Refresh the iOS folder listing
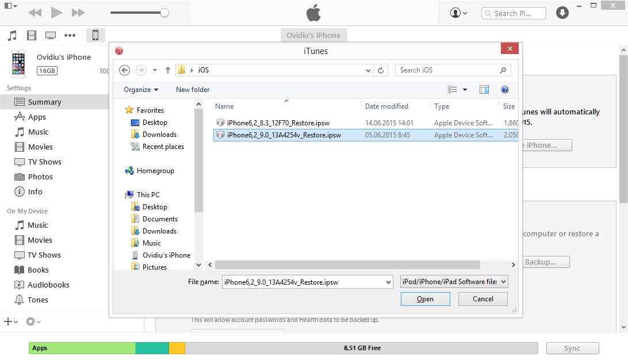This screenshot has width=628, height=364. point(381,70)
